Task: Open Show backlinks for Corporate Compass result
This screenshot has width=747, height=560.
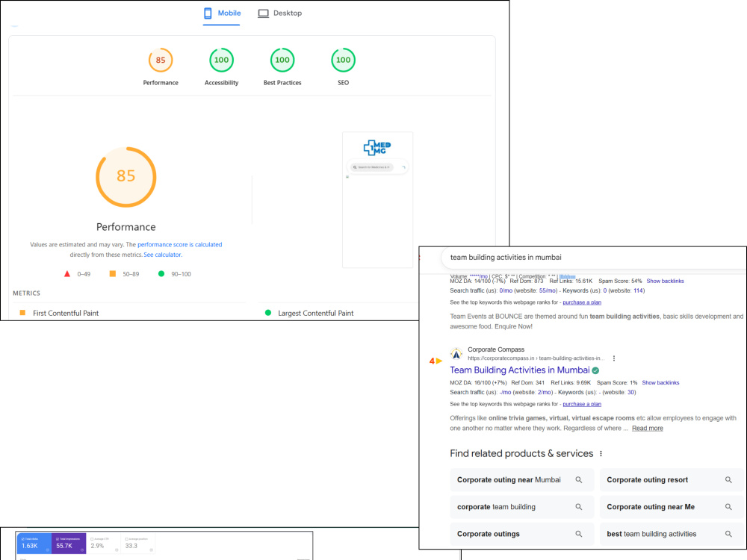Action: click(660, 383)
